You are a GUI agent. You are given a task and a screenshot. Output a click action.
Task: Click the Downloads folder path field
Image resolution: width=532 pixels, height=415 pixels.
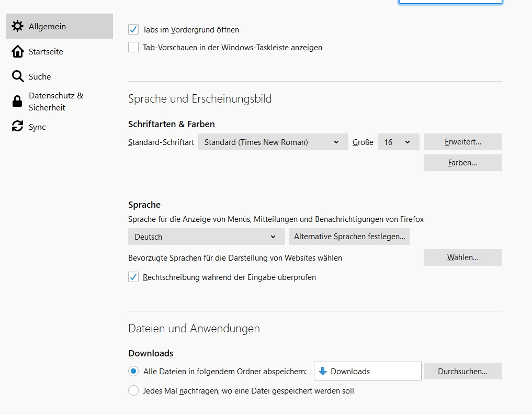click(367, 371)
